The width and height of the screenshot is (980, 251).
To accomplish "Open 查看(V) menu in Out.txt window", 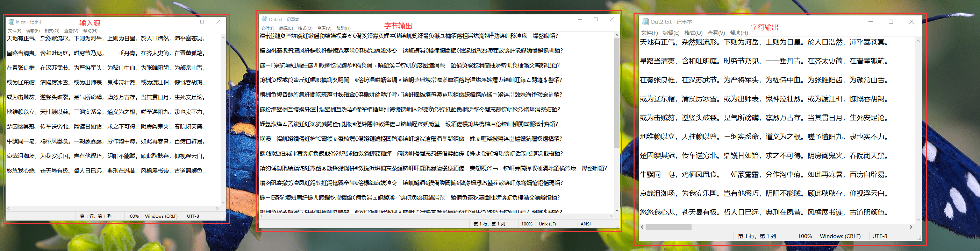I will coord(324,28).
